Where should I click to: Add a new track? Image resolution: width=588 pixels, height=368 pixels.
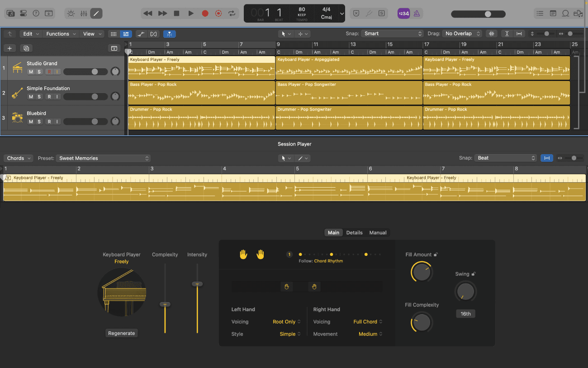pyautogui.click(x=9, y=48)
